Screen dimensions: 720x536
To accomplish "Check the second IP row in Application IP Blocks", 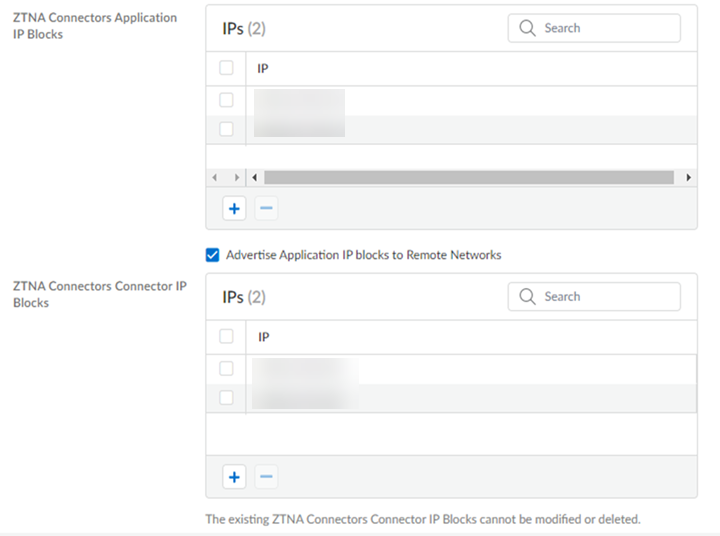I will 226,128.
